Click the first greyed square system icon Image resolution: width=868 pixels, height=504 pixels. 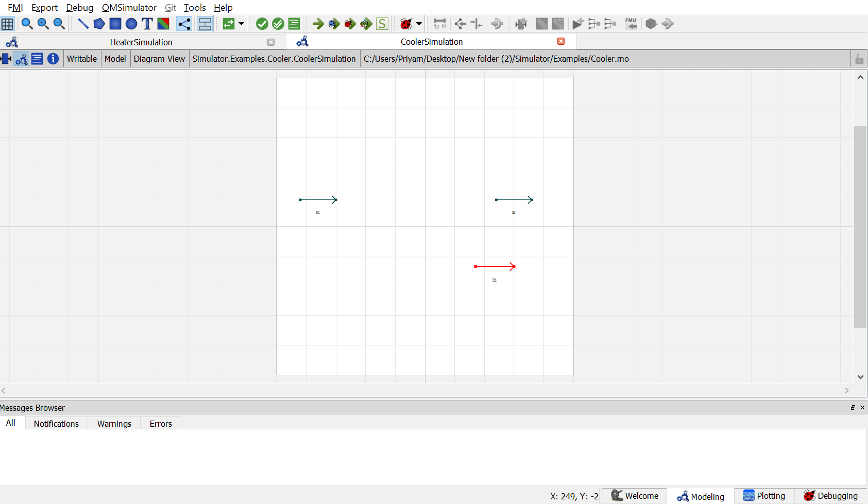point(542,24)
